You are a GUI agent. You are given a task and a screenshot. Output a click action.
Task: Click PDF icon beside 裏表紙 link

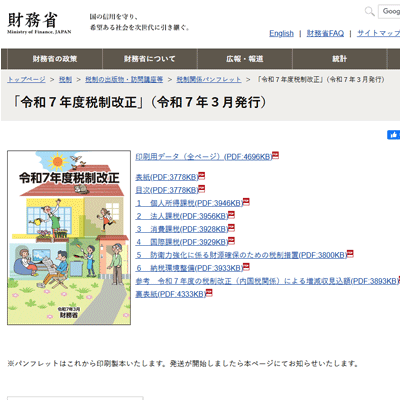click(209, 293)
